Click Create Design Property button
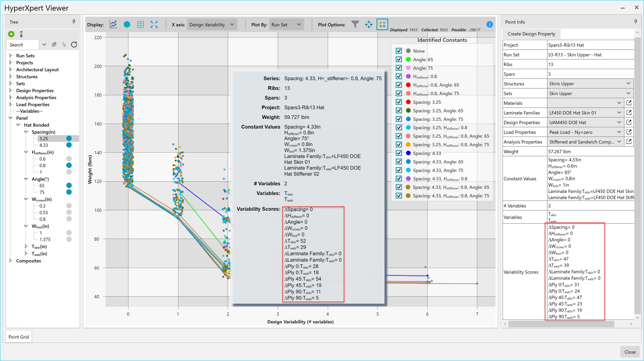Image resolution: width=644 pixels, height=361 pixels. pyautogui.click(x=531, y=34)
